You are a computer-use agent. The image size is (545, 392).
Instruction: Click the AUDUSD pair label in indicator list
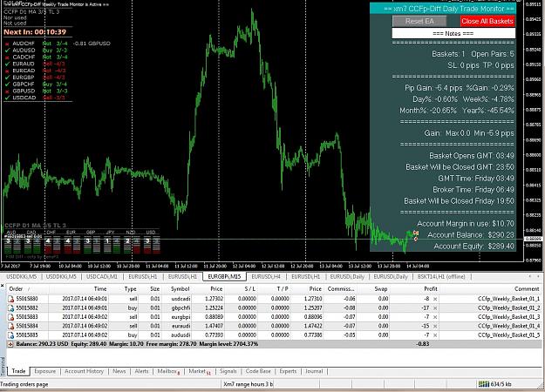click(24, 51)
